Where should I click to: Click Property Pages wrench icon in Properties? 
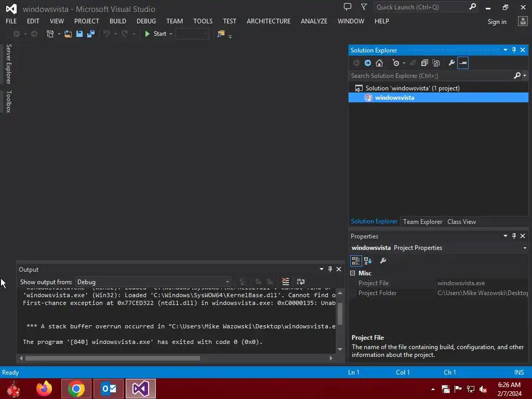pos(383,261)
